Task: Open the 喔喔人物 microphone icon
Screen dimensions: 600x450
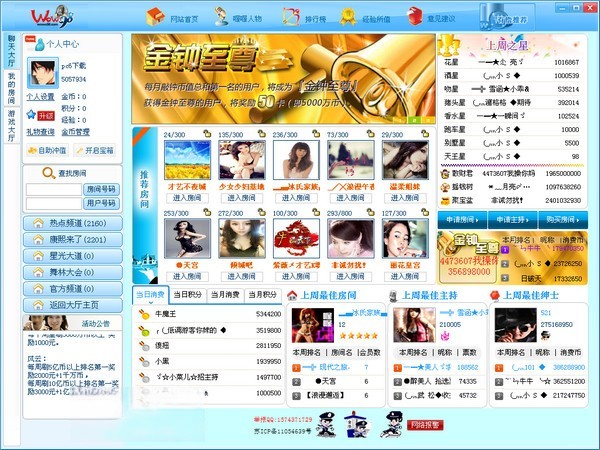Action: [x=221, y=16]
